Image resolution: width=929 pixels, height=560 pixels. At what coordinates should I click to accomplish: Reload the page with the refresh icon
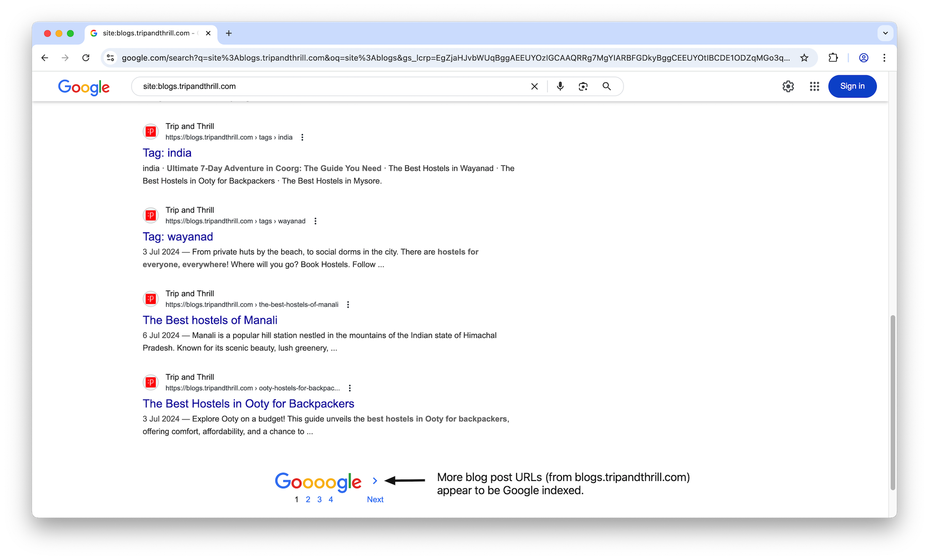coord(86,58)
